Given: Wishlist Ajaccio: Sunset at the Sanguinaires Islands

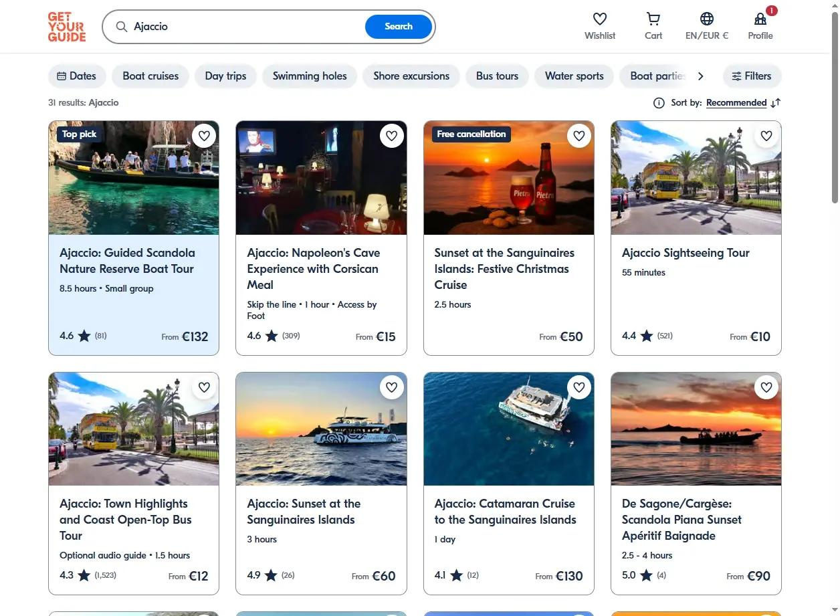Looking at the screenshot, I should pyautogui.click(x=391, y=387).
